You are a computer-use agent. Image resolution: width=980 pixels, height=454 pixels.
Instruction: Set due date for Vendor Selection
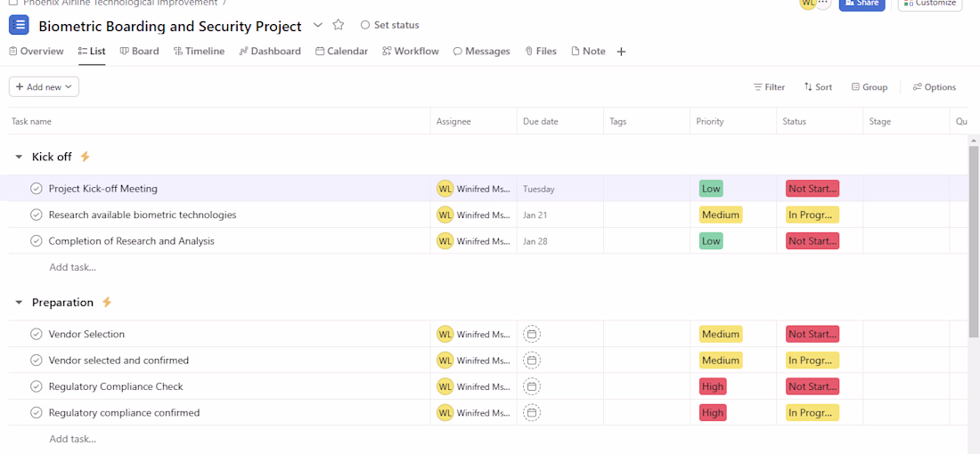pyautogui.click(x=532, y=335)
